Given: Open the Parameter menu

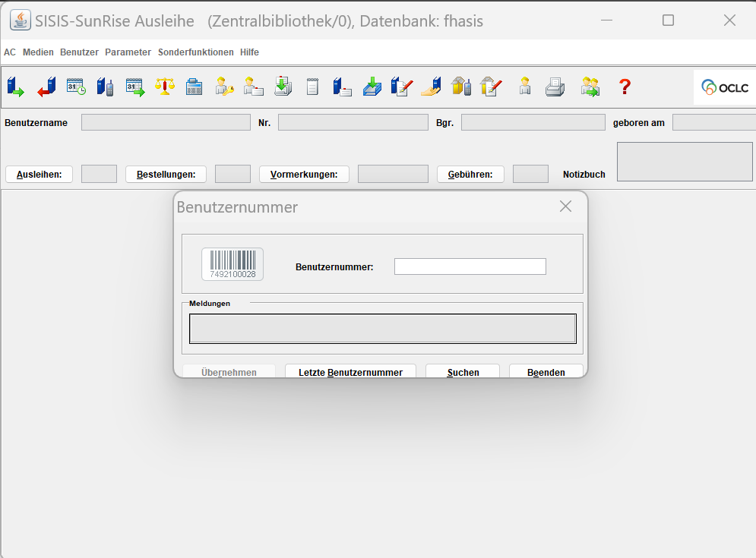Looking at the screenshot, I should [128, 52].
